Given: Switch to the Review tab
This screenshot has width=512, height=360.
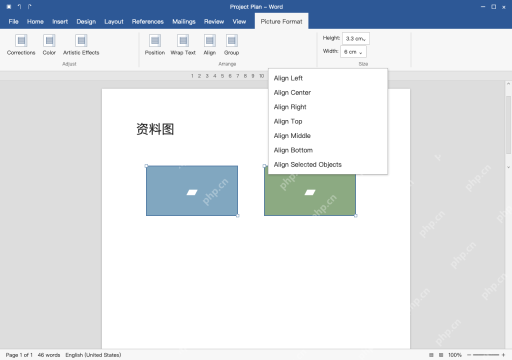Looking at the screenshot, I should click(x=214, y=21).
